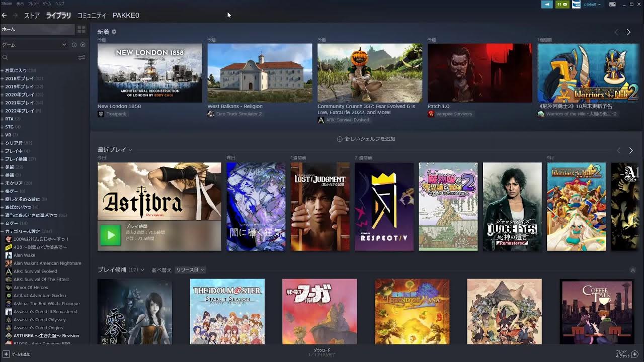Image resolution: width=644 pixels, height=362 pixels.
Task: Go to the ストア tab
Action: [x=32, y=16]
